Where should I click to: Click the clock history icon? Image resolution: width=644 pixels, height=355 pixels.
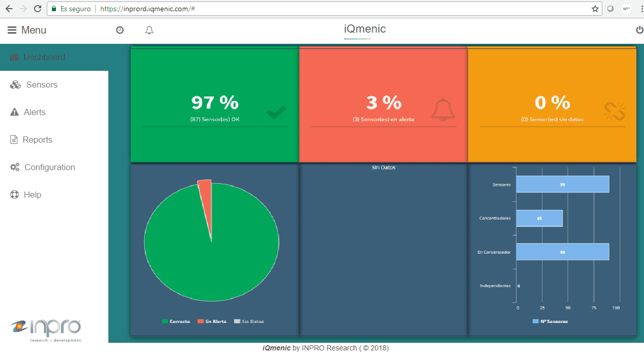120,30
